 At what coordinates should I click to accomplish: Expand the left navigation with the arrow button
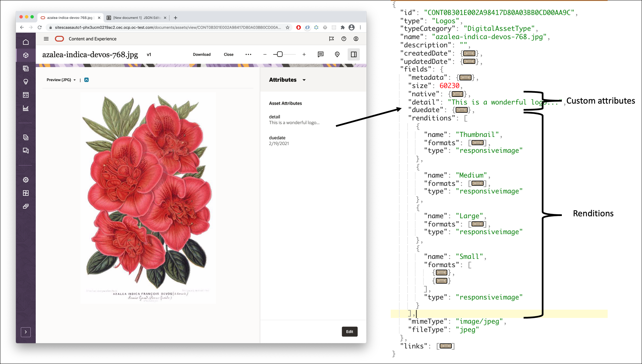[26, 332]
